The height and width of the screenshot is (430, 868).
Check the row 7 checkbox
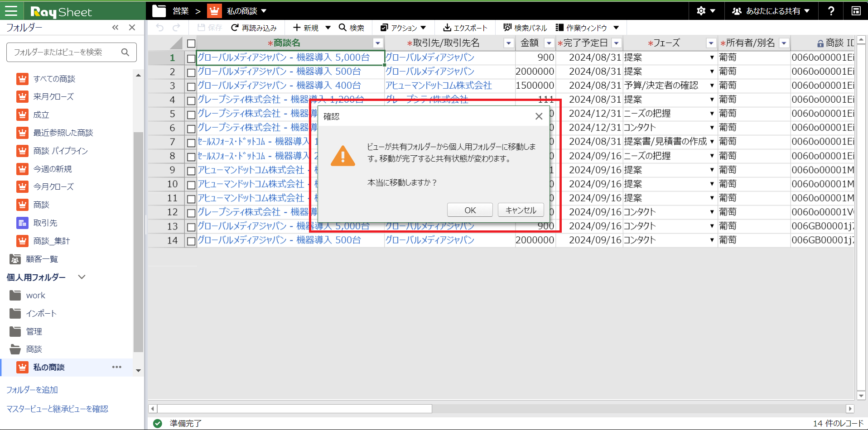pyautogui.click(x=191, y=143)
